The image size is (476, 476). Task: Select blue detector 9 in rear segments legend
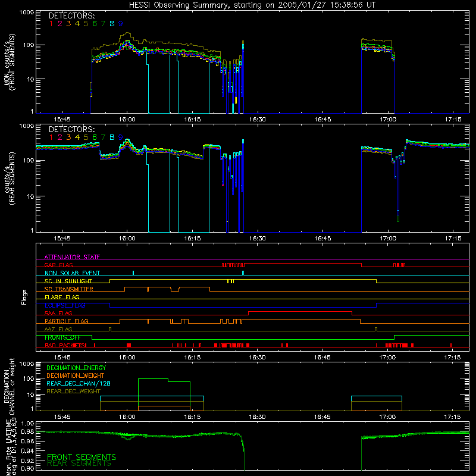(121, 137)
